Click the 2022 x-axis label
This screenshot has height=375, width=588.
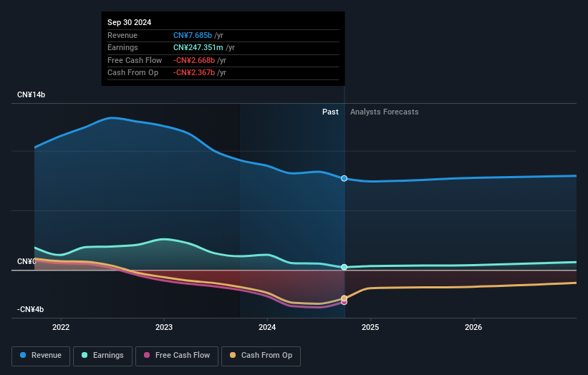coord(61,327)
